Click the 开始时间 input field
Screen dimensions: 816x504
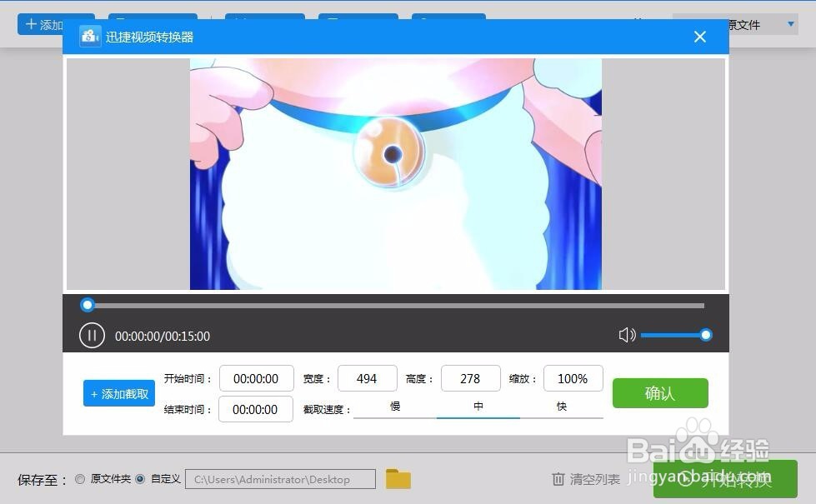point(257,378)
